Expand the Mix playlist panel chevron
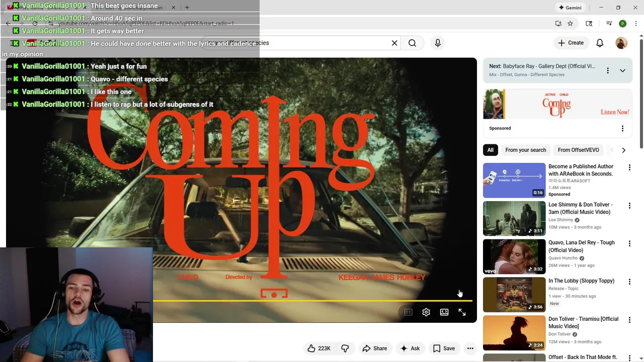 click(x=622, y=70)
